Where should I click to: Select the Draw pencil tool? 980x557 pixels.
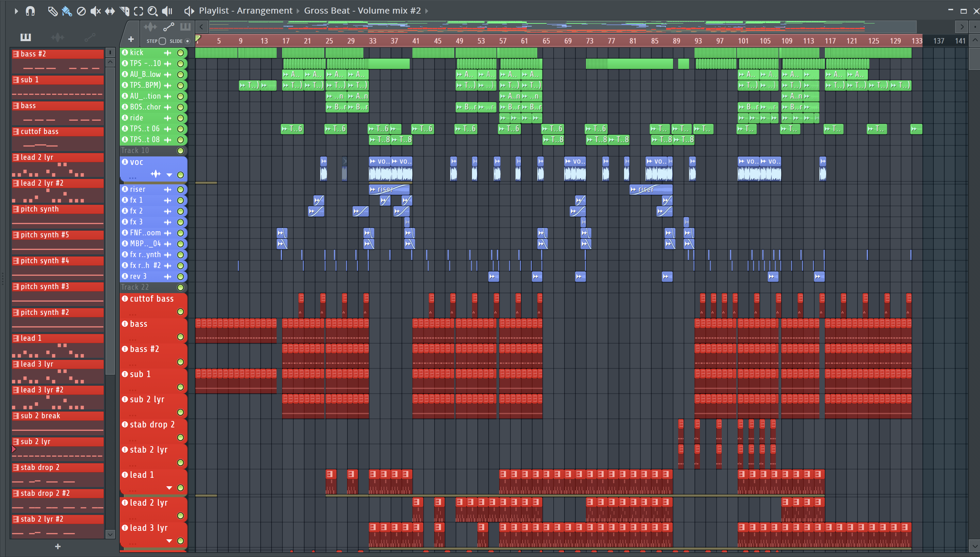(52, 11)
